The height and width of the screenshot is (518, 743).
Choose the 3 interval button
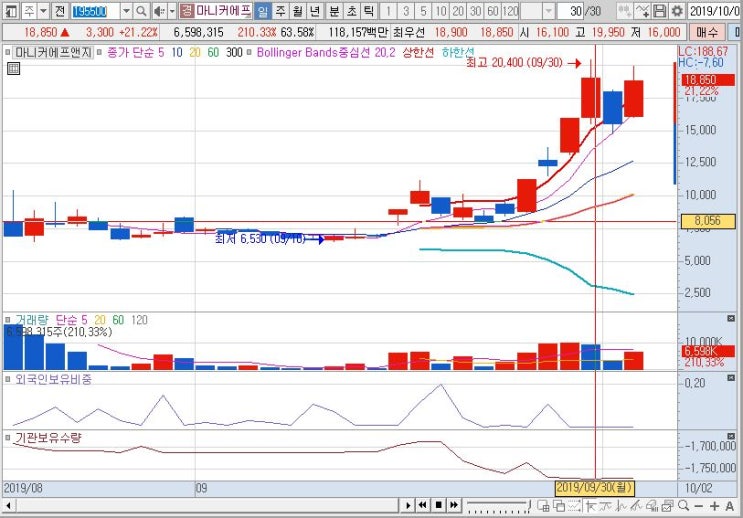click(x=406, y=11)
